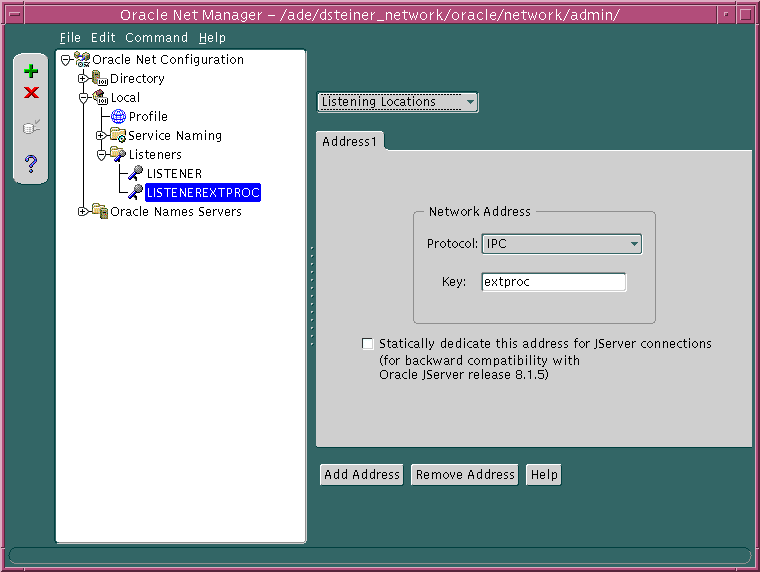The height and width of the screenshot is (572, 760).
Task: Select the Address1 tab
Action: tap(349, 141)
